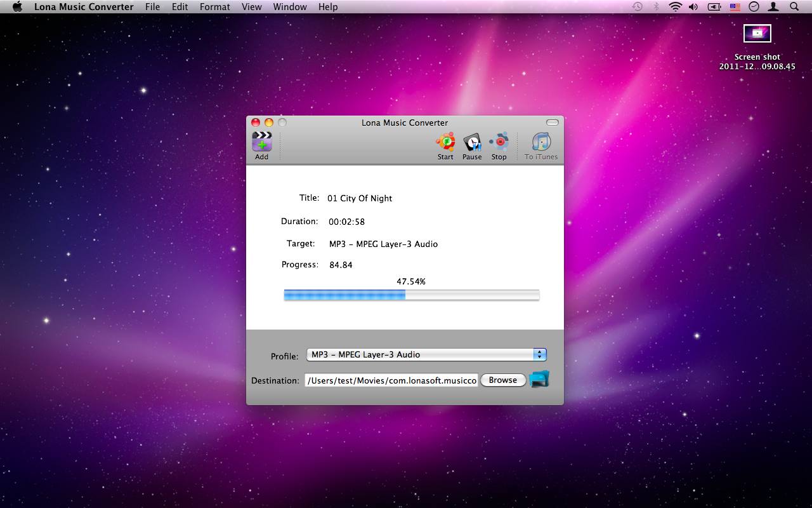Open the File menu
The width and height of the screenshot is (812, 508).
(x=152, y=7)
